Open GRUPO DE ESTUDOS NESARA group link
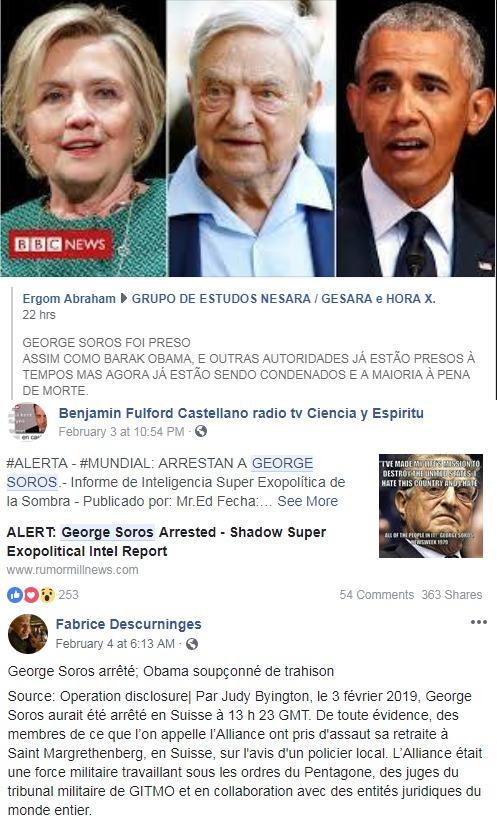 (283, 298)
